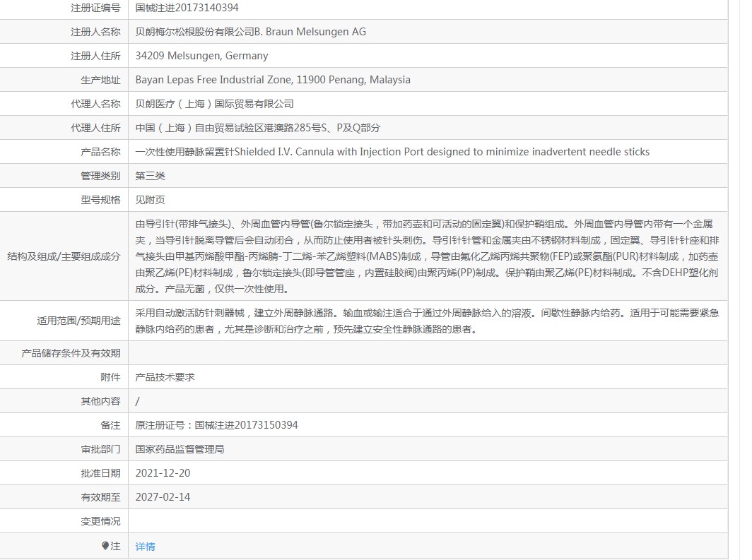Screen dimensions: 752x560
Task: Click the 注册人名称 label
Action: (95, 32)
